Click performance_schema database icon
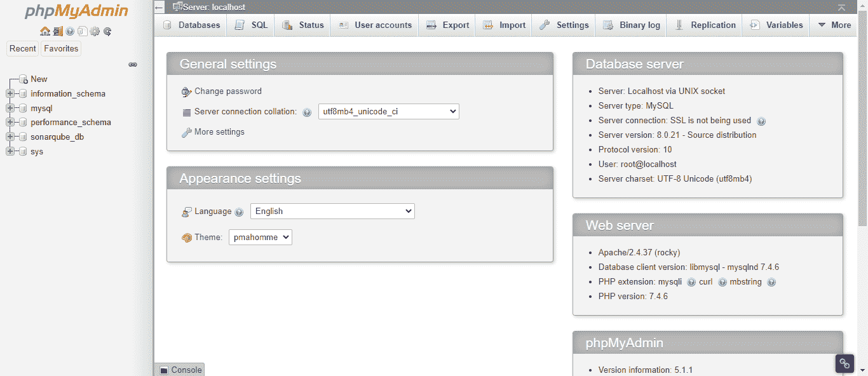Screen dimensions: 868x376 (24, 123)
